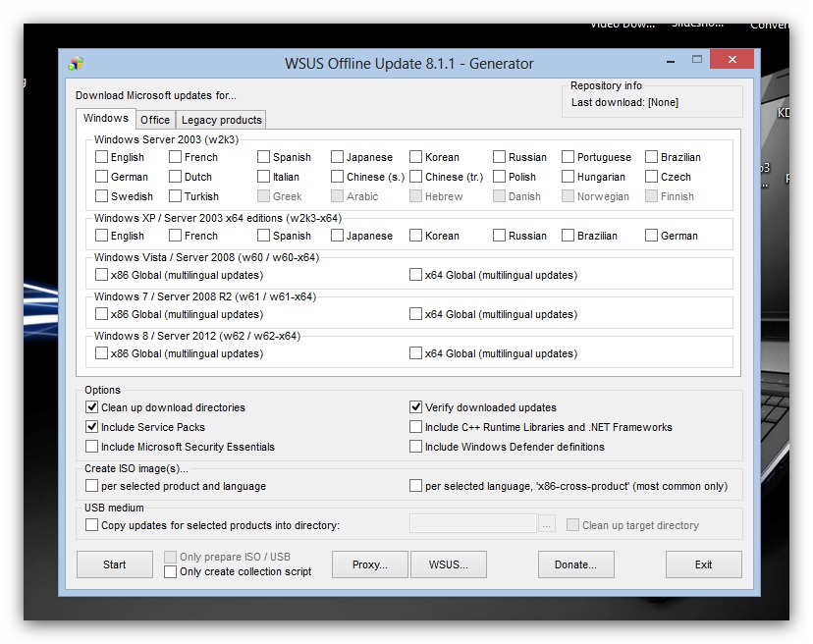Close the WSUS Offline Update window
813x644 pixels.
(732, 59)
